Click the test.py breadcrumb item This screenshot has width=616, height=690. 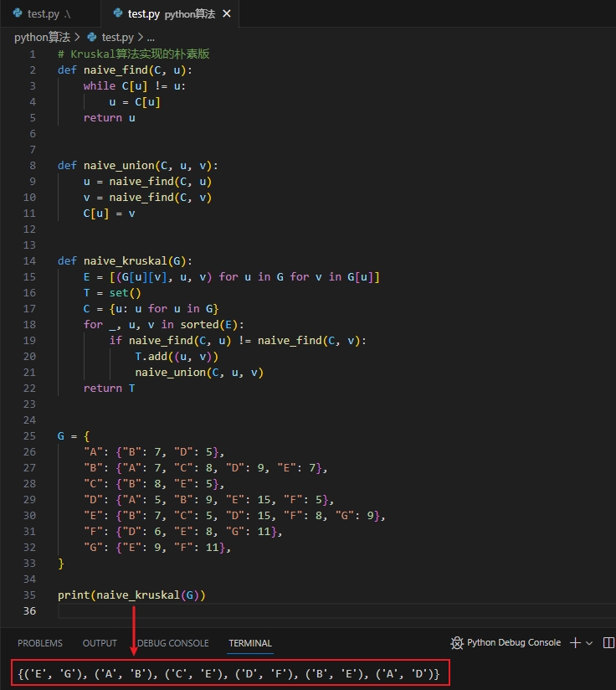118,38
